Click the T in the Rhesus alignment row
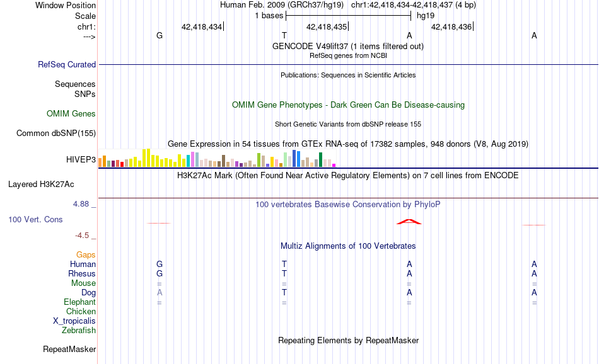Image resolution: width=599 pixels, height=364 pixels. coord(284,273)
